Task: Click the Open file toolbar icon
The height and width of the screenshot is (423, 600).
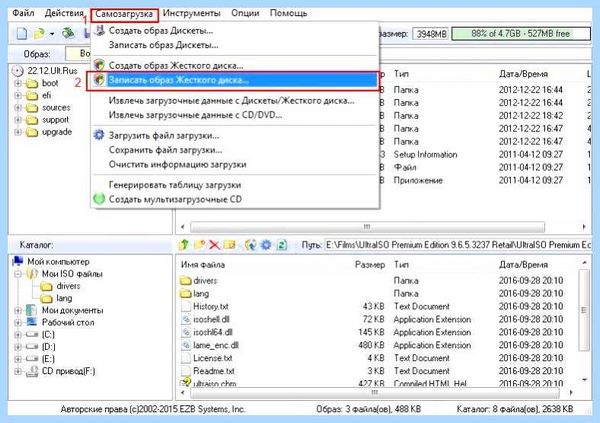Action: click(39, 34)
